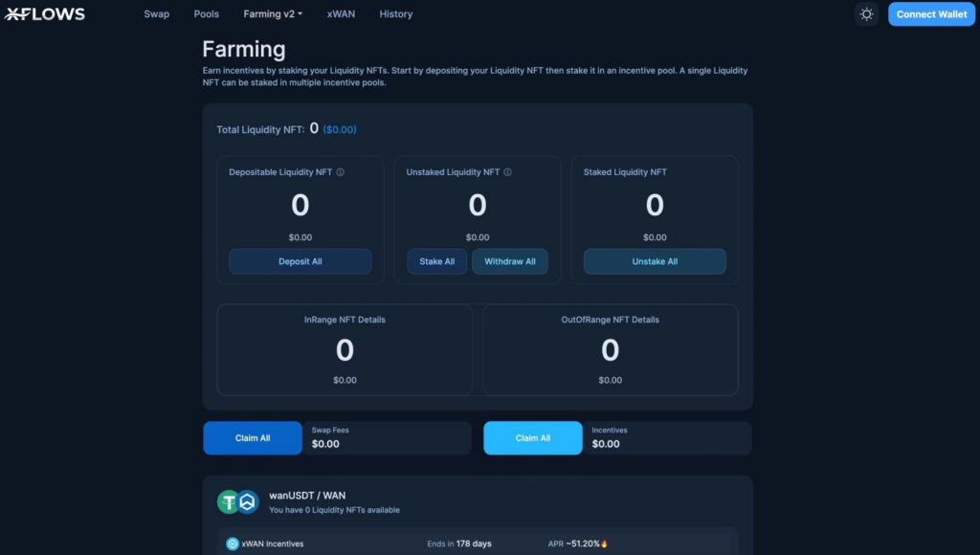Viewport: 980px width, 555px height.
Task: Click the Stake All button
Action: pyautogui.click(x=437, y=261)
